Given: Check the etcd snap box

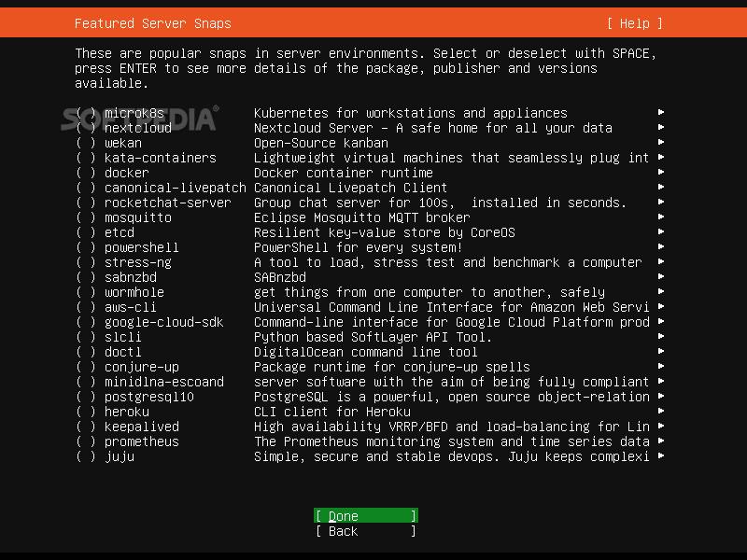Looking at the screenshot, I should 86,232.
